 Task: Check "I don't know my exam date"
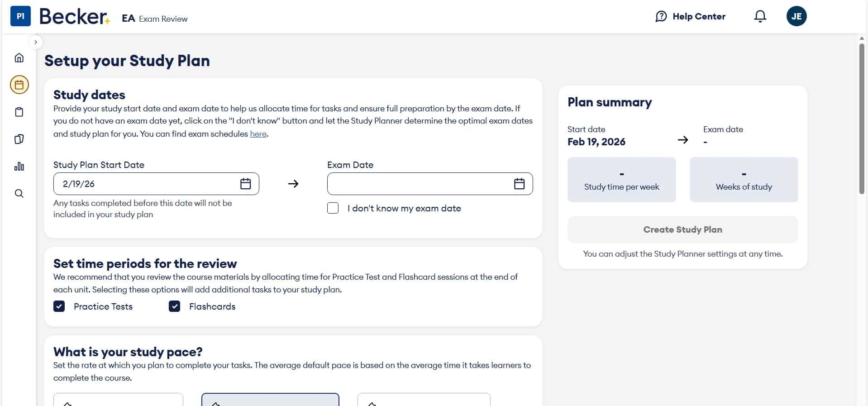(333, 208)
